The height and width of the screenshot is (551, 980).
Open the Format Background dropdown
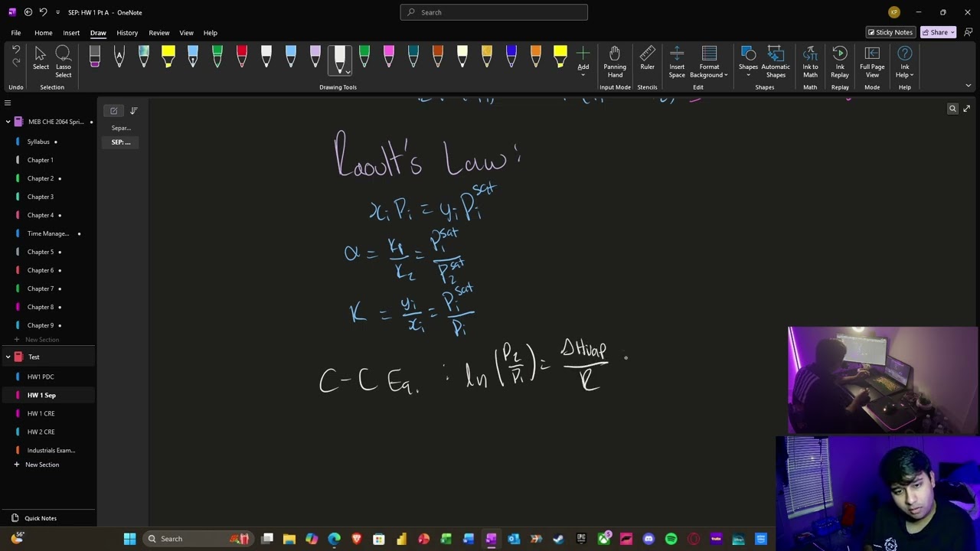point(709,62)
